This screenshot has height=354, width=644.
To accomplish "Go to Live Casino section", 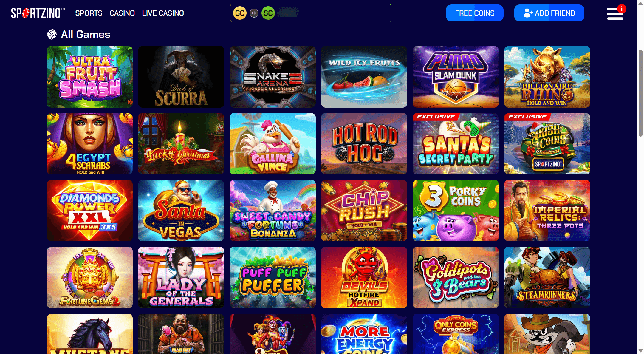I will click(163, 13).
